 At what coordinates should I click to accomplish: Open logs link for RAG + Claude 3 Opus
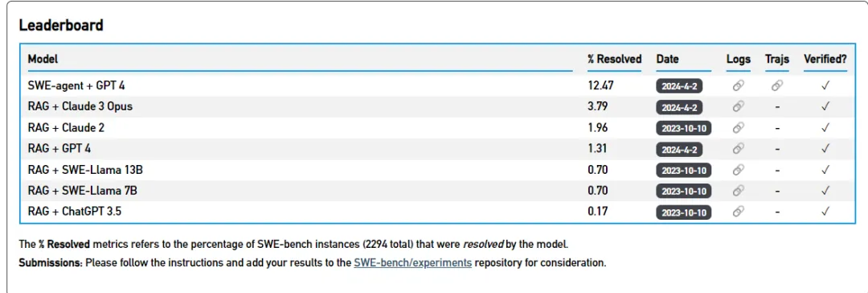click(738, 106)
